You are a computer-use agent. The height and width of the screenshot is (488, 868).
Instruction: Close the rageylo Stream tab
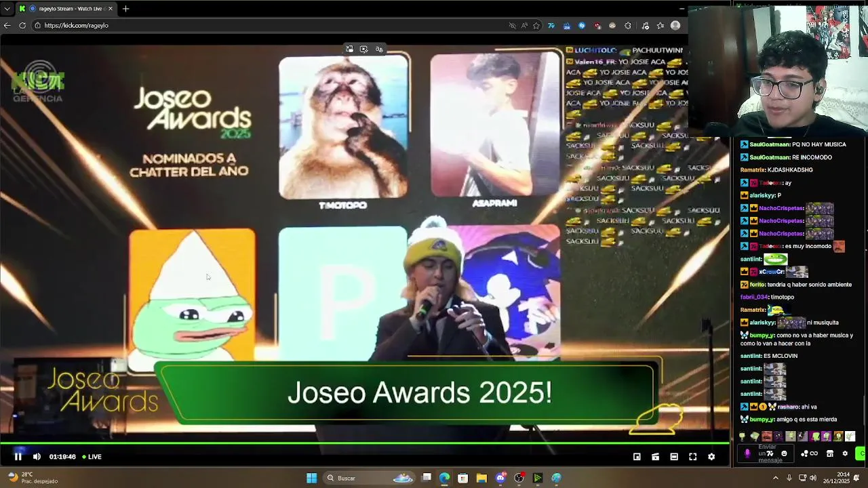coord(110,9)
